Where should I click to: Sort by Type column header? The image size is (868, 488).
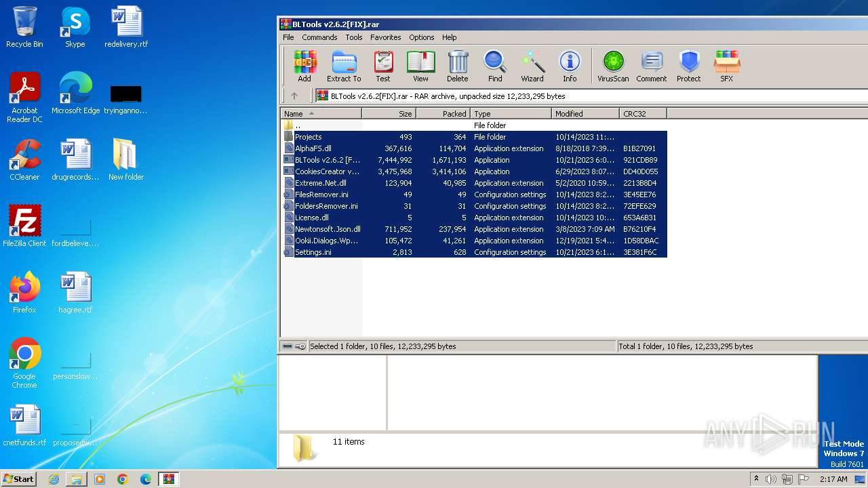511,113
